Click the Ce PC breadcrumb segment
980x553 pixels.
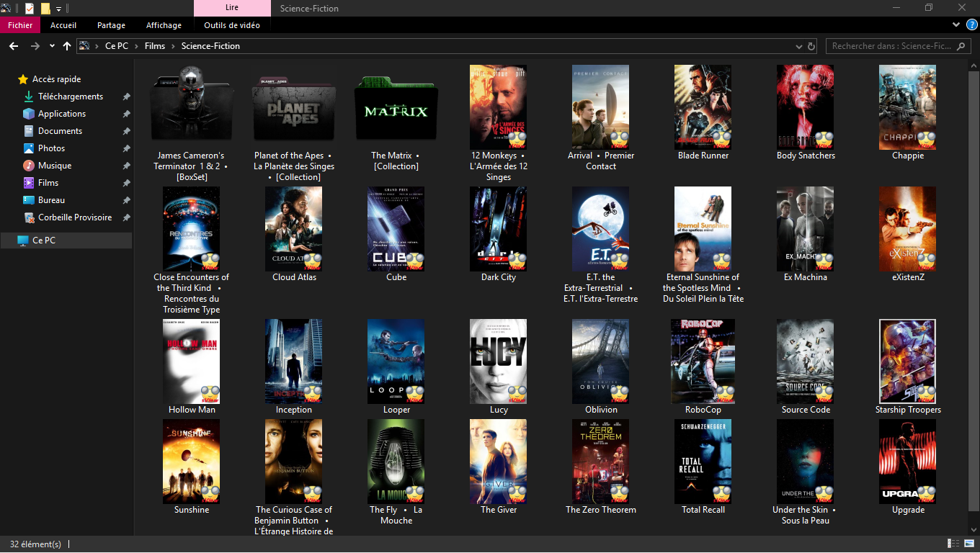(117, 46)
